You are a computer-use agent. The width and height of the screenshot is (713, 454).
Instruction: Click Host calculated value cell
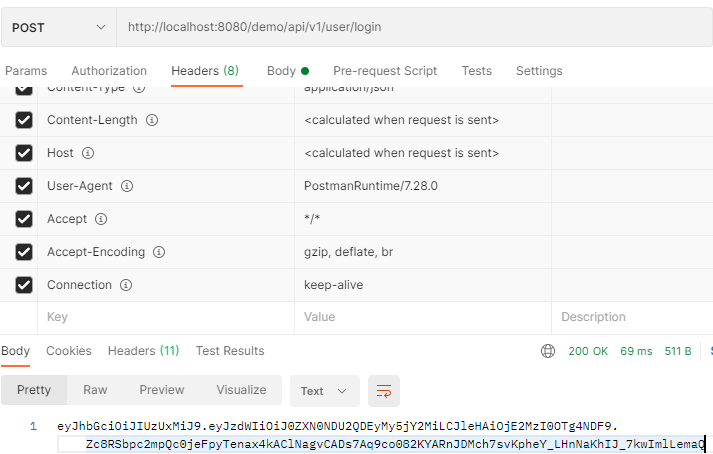coord(423,153)
